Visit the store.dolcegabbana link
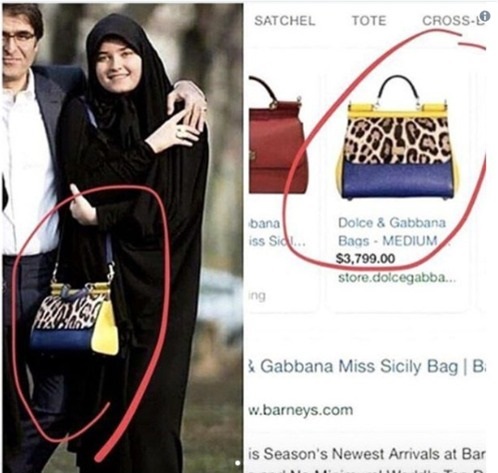The width and height of the screenshot is (498, 473). [x=397, y=278]
